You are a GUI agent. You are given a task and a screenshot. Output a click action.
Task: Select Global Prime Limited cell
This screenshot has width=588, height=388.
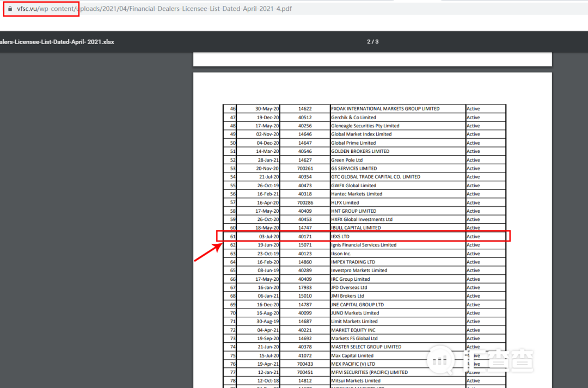[398, 143]
